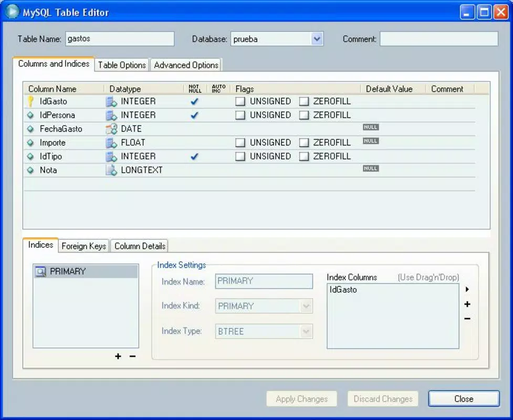Open the Table Options tab
513x420 pixels.
tap(122, 65)
